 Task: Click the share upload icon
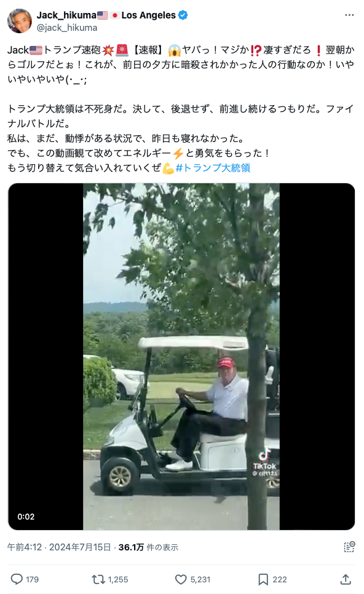pos(345,579)
